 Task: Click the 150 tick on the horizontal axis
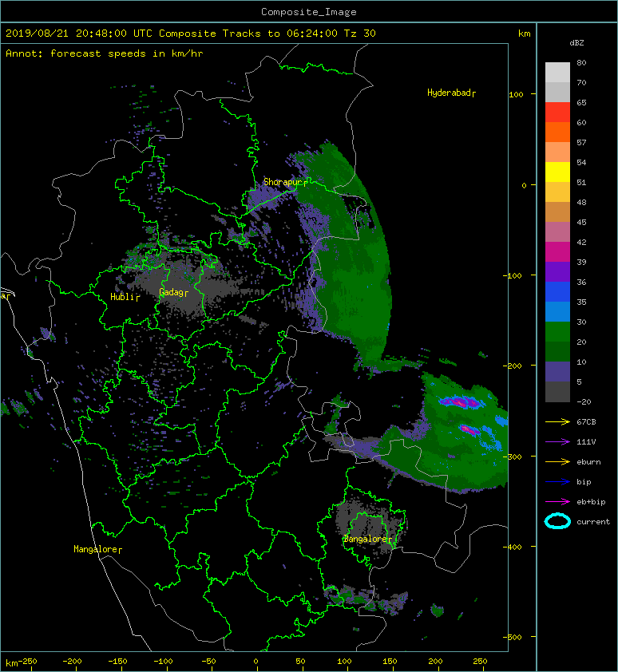pyautogui.click(x=390, y=662)
